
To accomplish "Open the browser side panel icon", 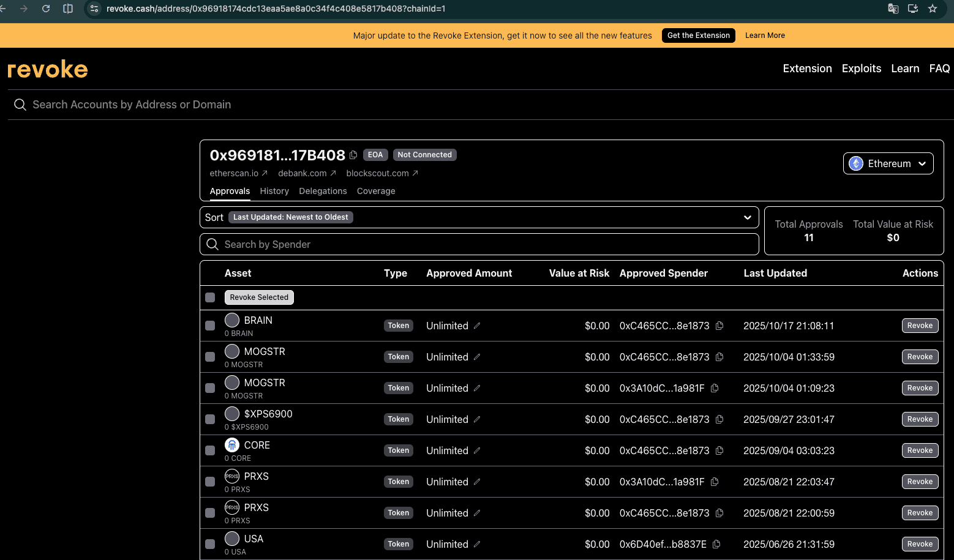I will (68, 9).
